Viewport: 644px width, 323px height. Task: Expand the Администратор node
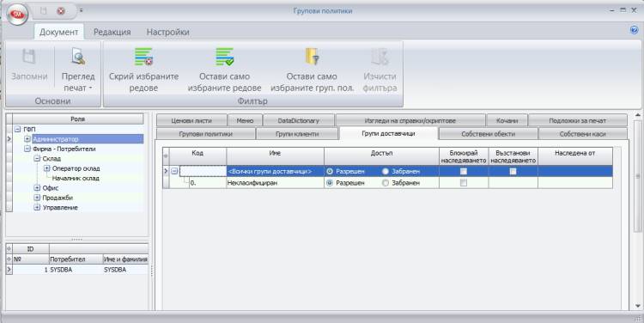point(27,139)
